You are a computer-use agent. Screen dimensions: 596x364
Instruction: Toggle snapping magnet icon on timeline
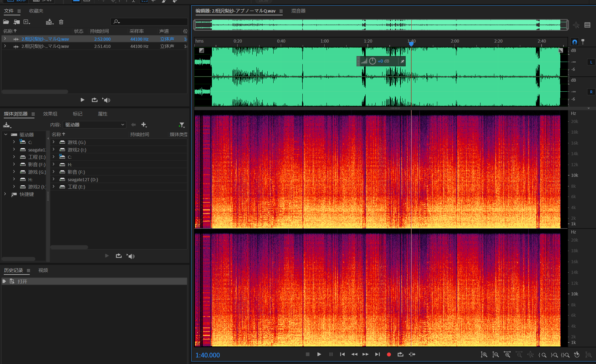pos(575,42)
